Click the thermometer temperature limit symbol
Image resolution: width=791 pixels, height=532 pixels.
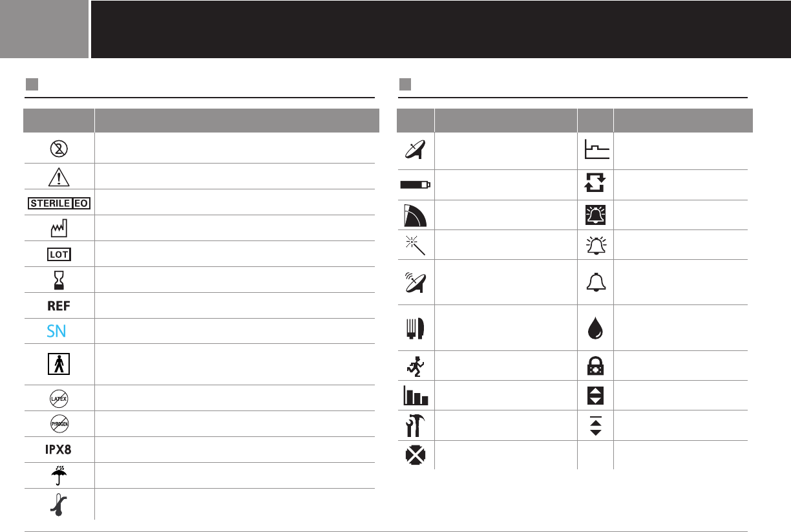[59, 504]
